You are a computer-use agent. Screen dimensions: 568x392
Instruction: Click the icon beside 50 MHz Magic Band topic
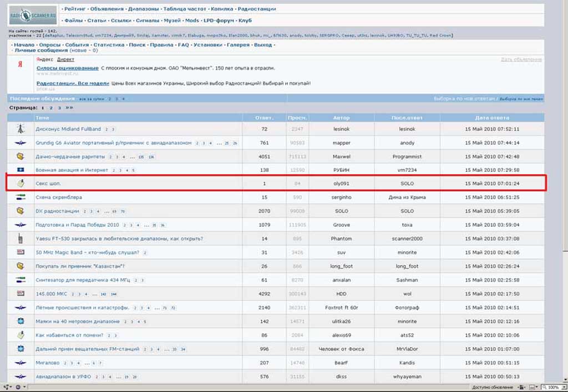21,252
